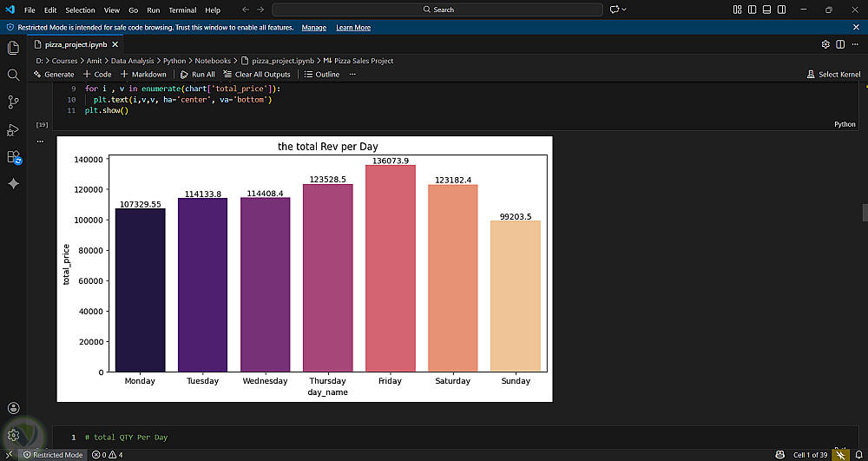The image size is (868, 461).
Task: Click the notebook settings gear icon
Action: click(x=825, y=44)
